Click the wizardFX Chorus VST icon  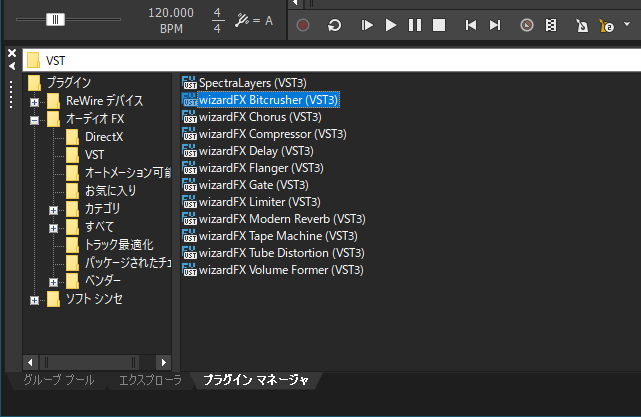190,117
